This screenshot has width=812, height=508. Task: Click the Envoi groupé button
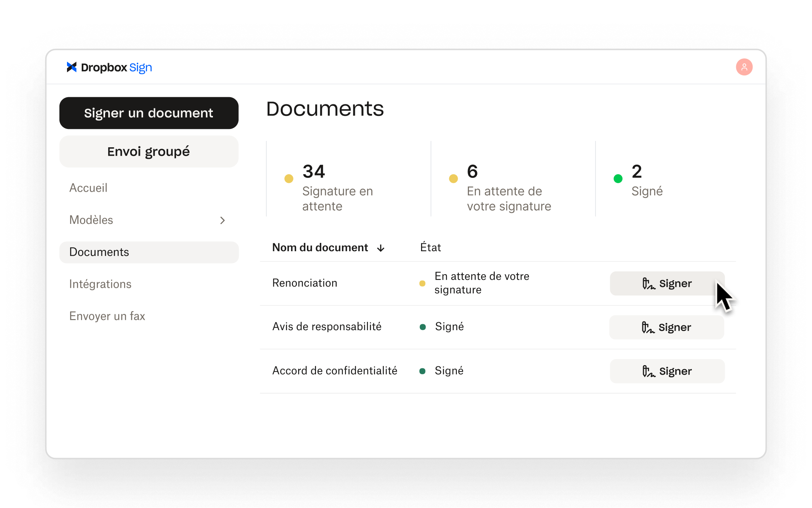coord(149,152)
